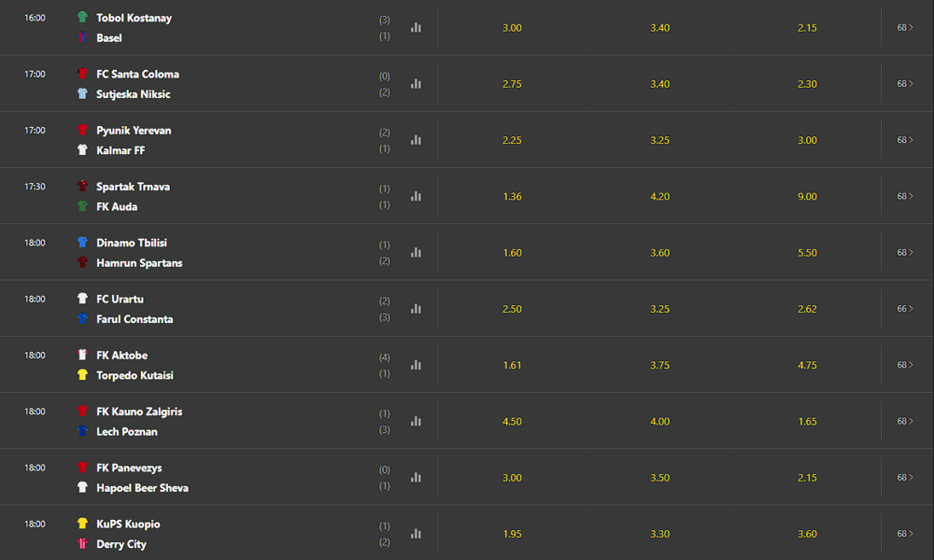Select home odds 1.95 for KuPS Kuopio

click(512, 534)
